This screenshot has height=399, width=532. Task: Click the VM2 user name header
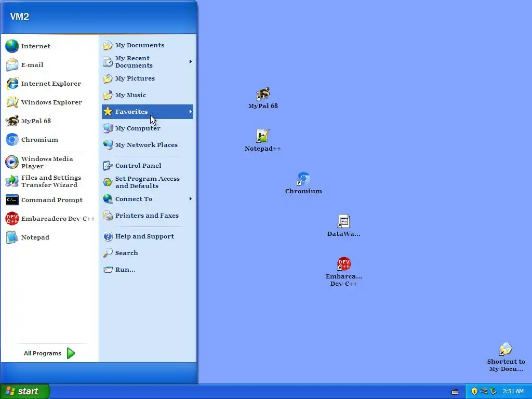tap(19, 17)
